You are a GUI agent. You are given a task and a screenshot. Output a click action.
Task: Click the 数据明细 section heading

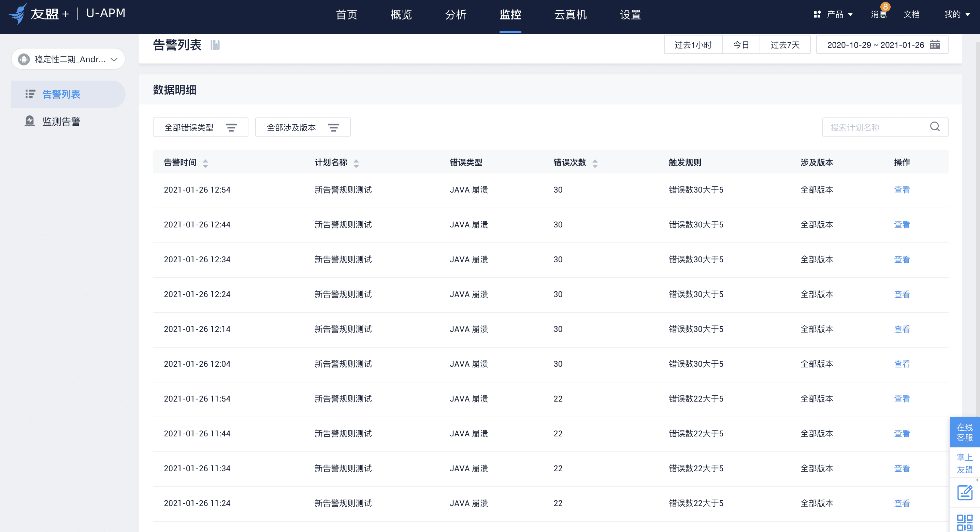[x=175, y=90]
